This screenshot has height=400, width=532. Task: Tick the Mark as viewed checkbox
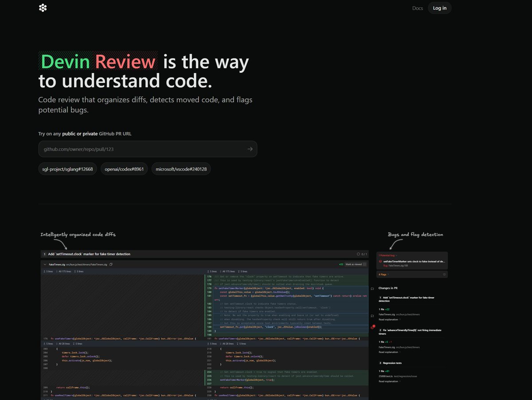click(x=364, y=264)
